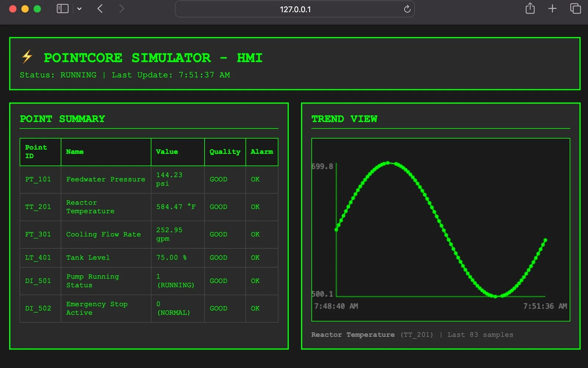Click the Reactor Temperature (TT_201) caption

tap(353, 335)
